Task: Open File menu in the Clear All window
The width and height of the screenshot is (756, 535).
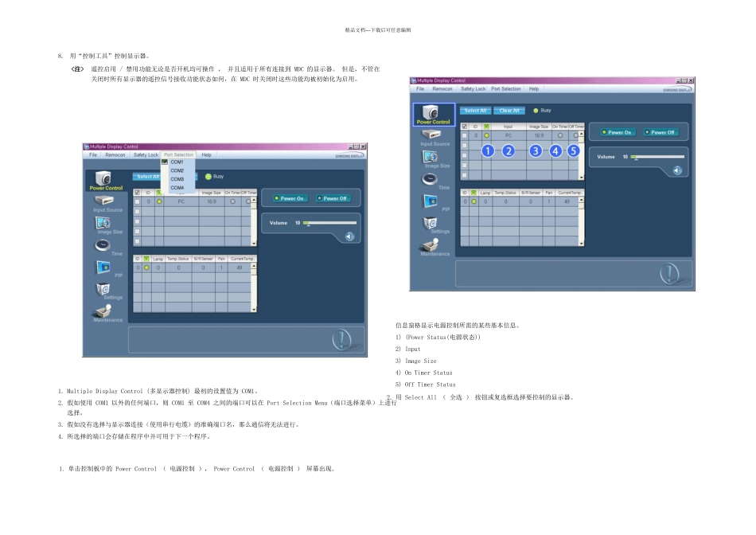Action: (420, 88)
